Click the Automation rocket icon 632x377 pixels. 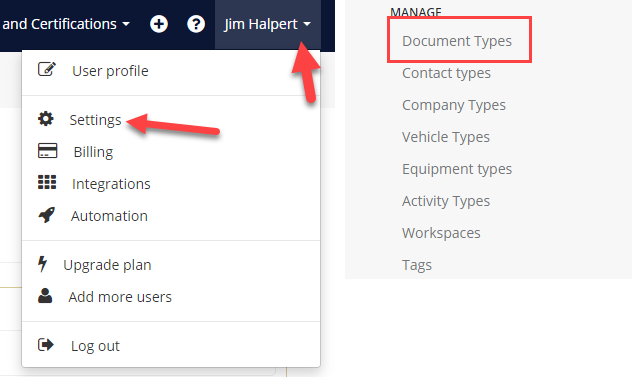tap(46, 215)
